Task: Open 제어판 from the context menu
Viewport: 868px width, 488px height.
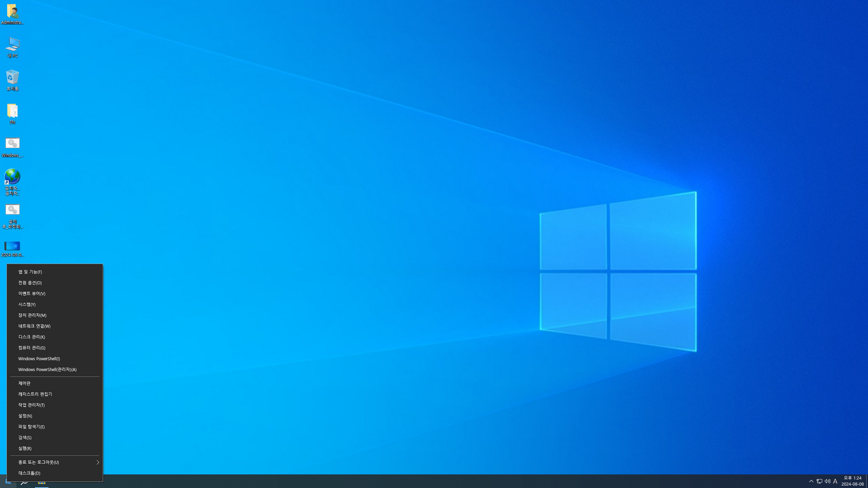Action: point(24,383)
